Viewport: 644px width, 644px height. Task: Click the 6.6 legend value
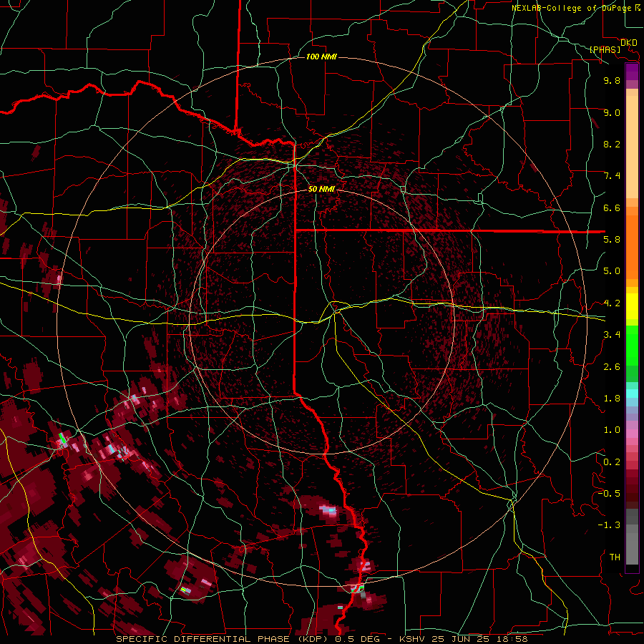pyautogui.click(x=612, y=208)
